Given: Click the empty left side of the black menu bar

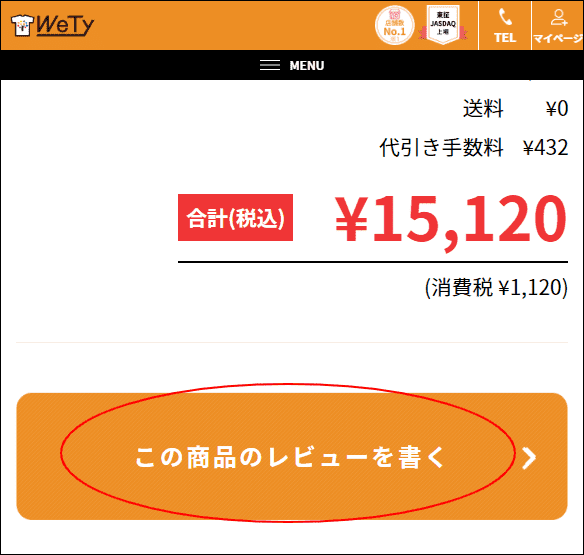Looking at the screenshot, I should pos(127,65).
